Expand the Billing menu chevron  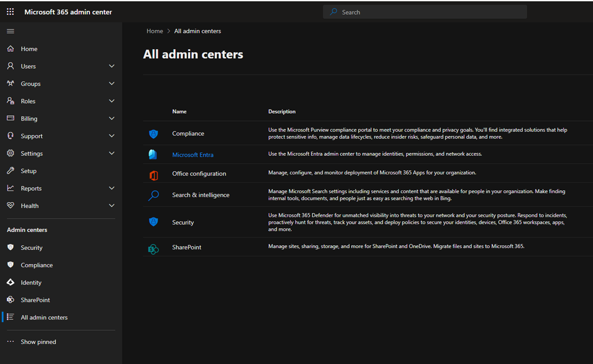tap(112, 118)
